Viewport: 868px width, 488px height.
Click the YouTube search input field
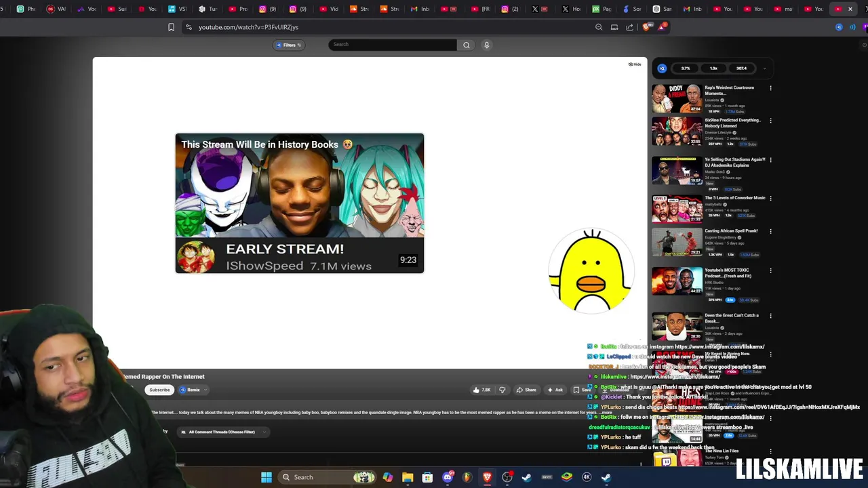click(x=393, y=45)
